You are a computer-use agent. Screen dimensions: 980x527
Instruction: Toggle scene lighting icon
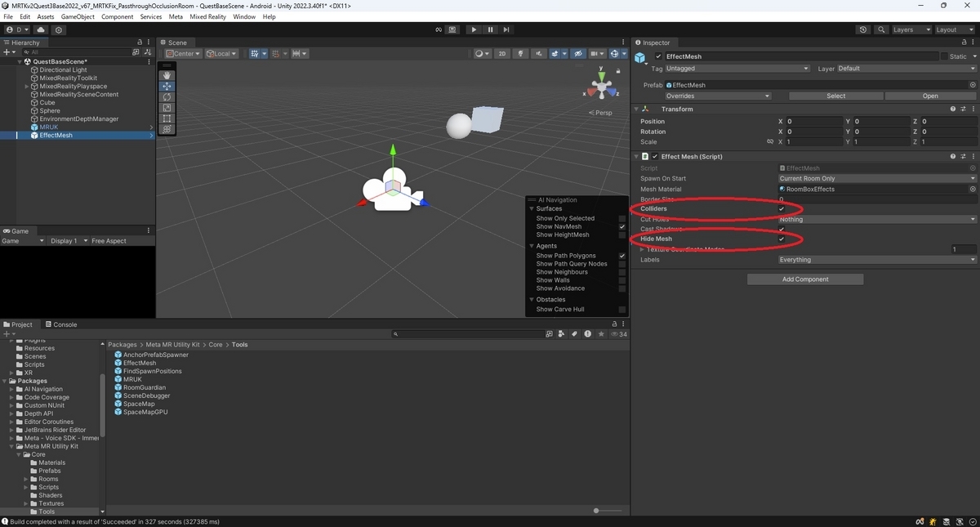tap(520, 54)
